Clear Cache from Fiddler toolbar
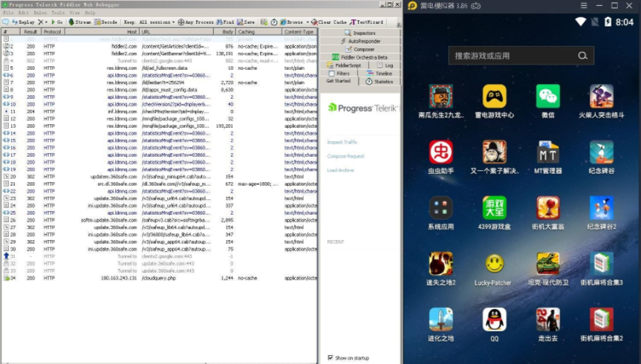Screen dimensions: 641x364 (329, 22)
